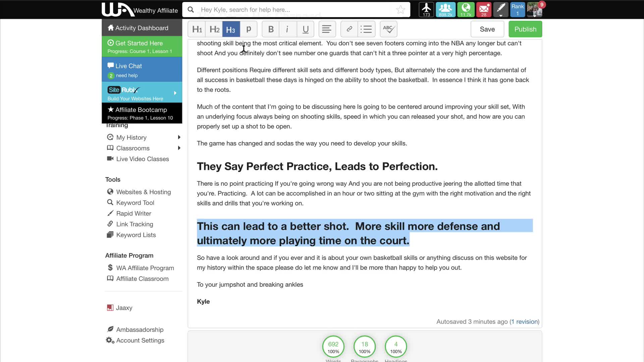This screenshot has width=644, height=362.
Task: Open Live Chat
Action: [x=142, y=70]
